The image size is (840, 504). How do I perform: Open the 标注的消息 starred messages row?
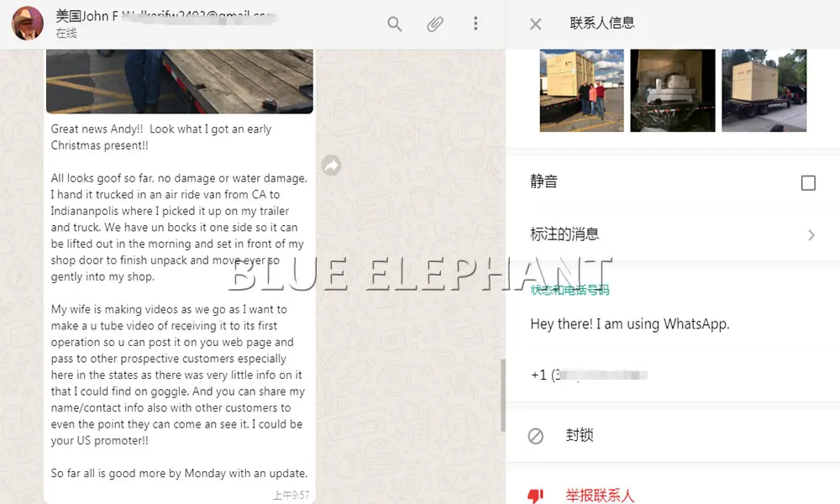coord(673,234)
